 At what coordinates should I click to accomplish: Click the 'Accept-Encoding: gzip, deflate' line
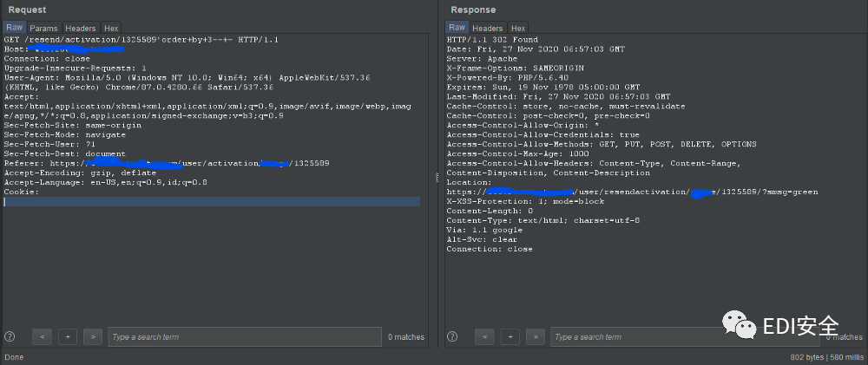pos(80,173)
